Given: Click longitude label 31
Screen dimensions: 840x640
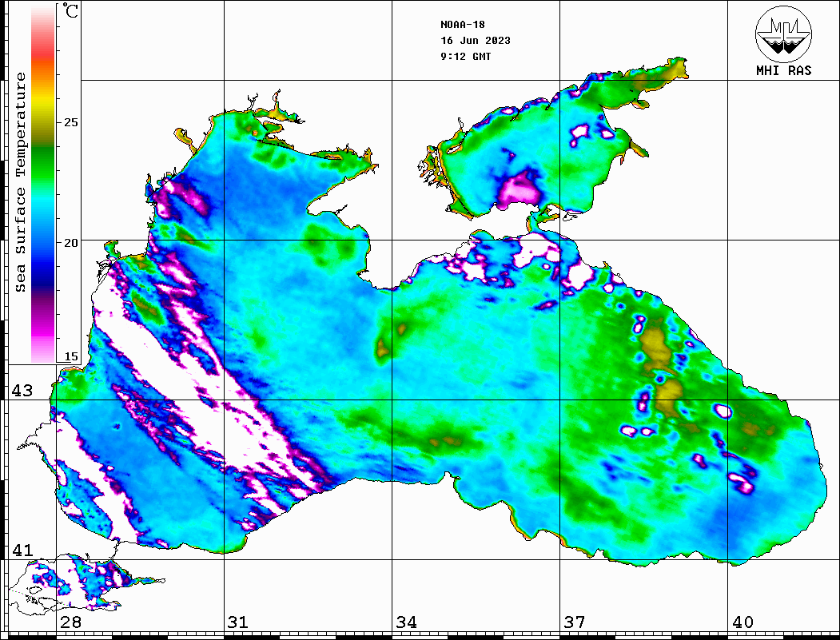Looking at the screenshot, I should pos(238,622).
